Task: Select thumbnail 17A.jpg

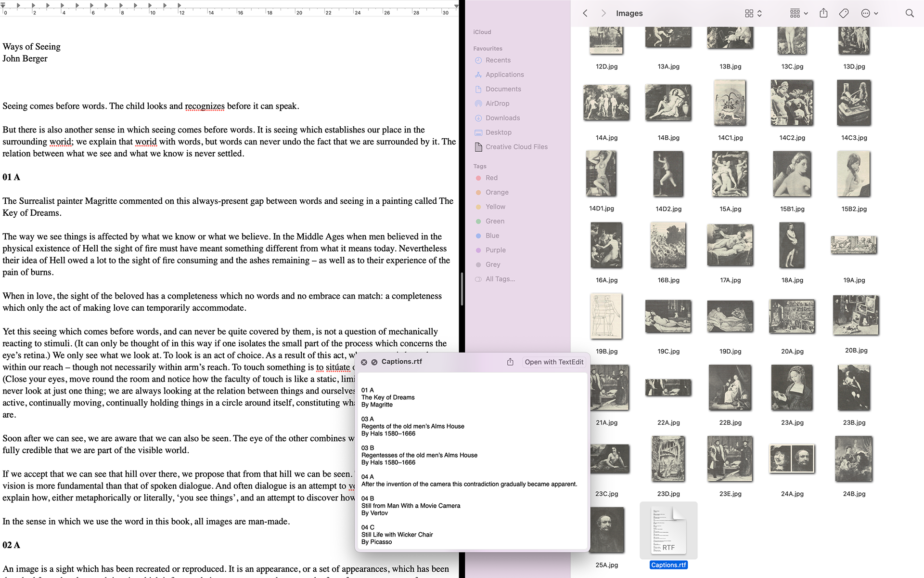Action: [730, 245]
